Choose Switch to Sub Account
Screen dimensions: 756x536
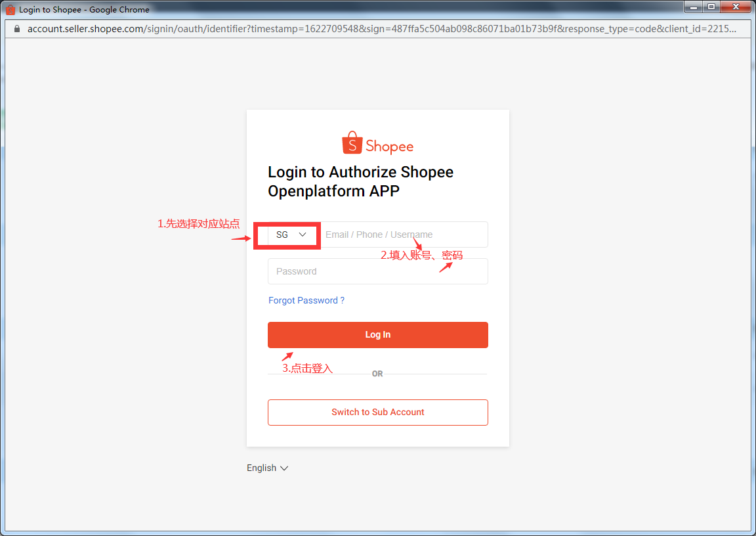coord(377,413)
